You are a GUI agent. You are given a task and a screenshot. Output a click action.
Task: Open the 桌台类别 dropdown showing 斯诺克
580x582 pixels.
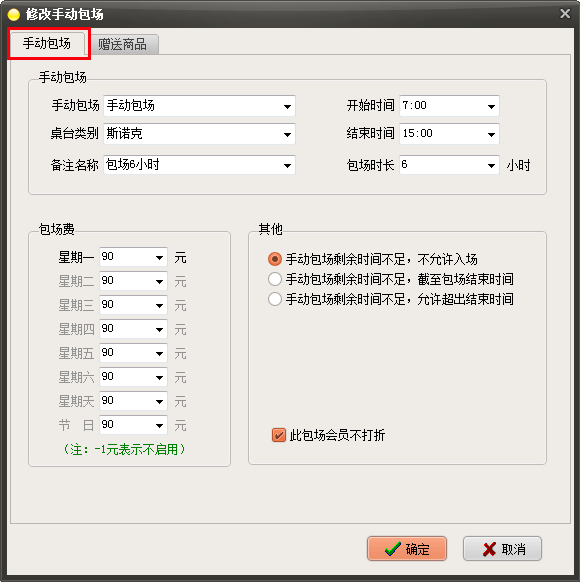click(199, 134)
